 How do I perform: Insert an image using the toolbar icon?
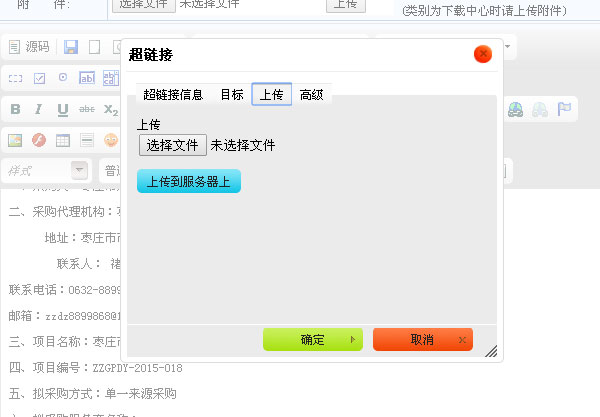click(16, 140)
